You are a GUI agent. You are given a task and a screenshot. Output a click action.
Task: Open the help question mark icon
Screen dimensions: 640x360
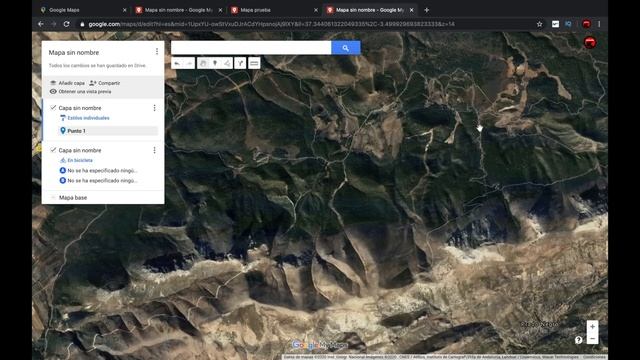click(578, 340)
